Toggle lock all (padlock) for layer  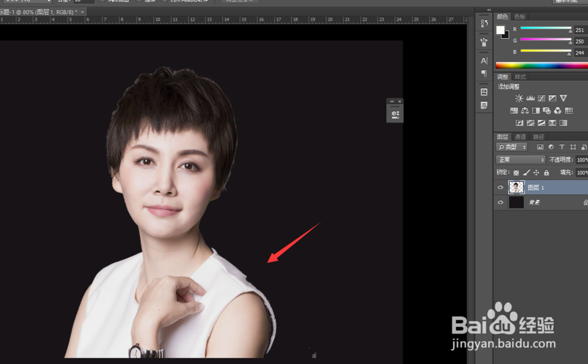pos(546,172)
